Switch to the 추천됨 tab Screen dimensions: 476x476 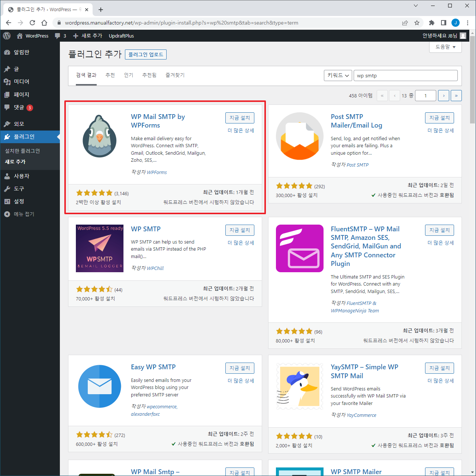click(149, 75)
